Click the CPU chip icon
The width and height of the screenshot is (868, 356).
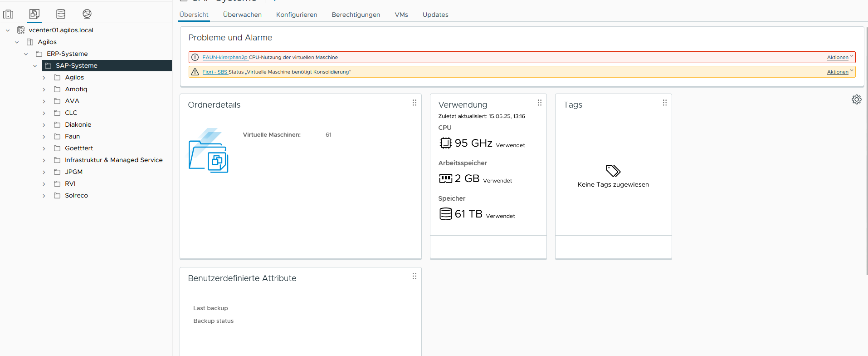point(445,143)
